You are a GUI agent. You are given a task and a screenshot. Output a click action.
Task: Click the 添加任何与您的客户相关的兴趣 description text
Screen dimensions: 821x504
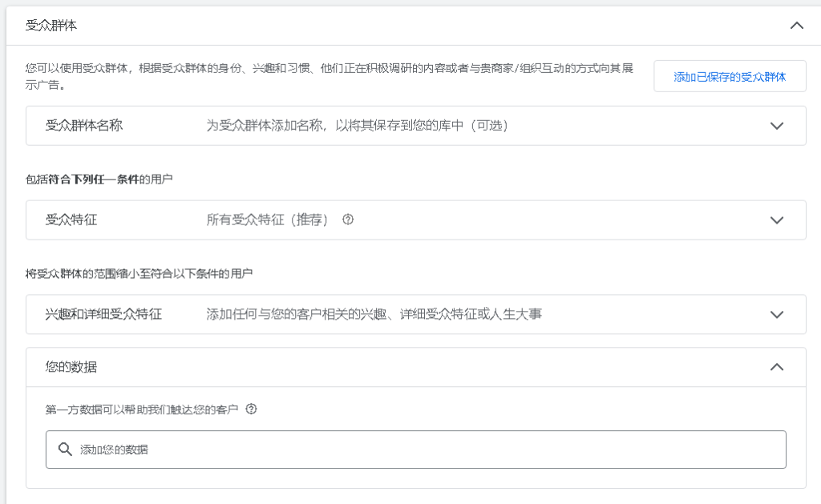coord(374,314)
